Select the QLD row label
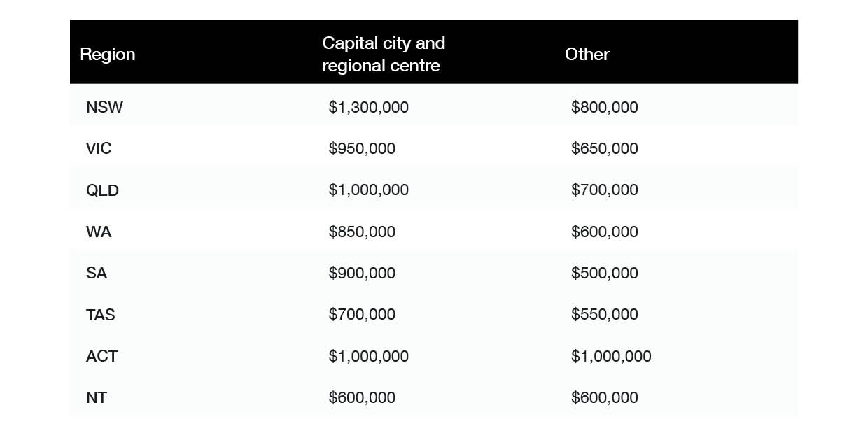Viewport: 868px width, 447px height. [x=102, y=190]
